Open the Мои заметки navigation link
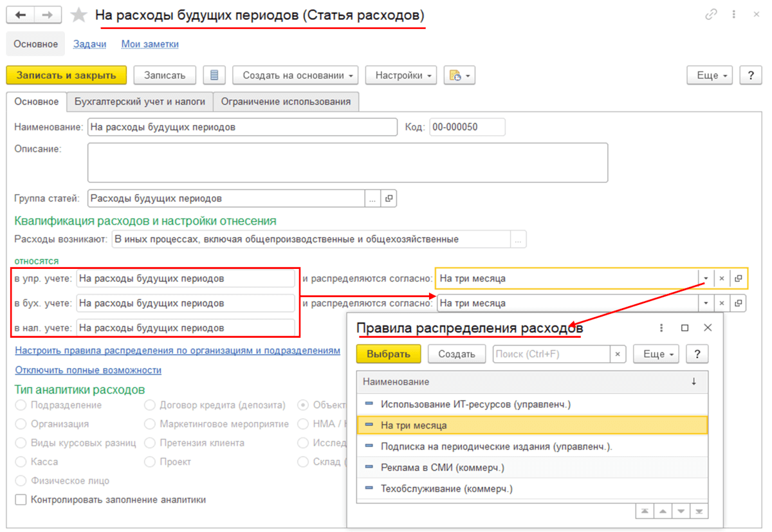772x532 pixels. pos(150,44)
